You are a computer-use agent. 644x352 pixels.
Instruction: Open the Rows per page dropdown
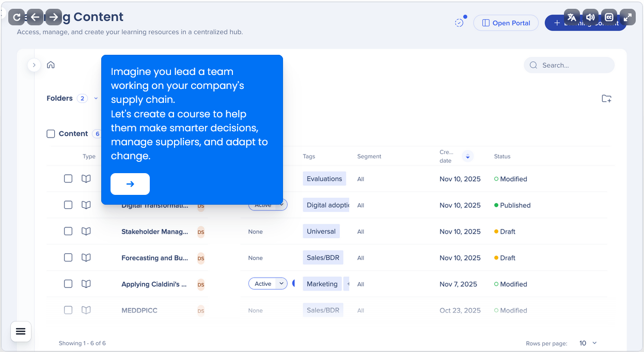click(x=588, y=343)
